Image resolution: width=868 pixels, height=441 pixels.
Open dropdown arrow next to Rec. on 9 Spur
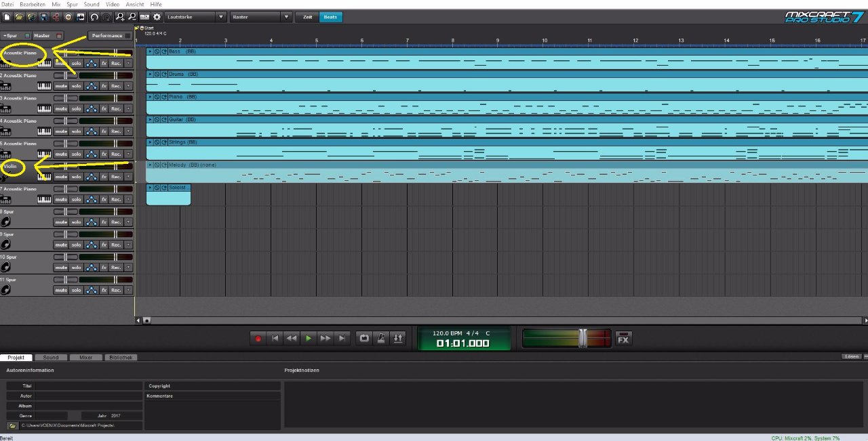tap(128, 245)
